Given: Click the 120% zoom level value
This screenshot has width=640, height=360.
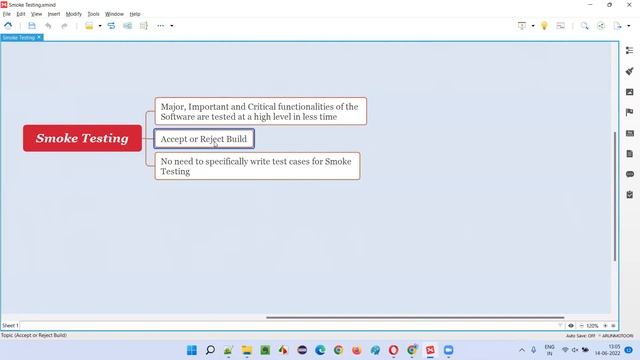Looking at the screenshot, I should click(x=592, y=326).
